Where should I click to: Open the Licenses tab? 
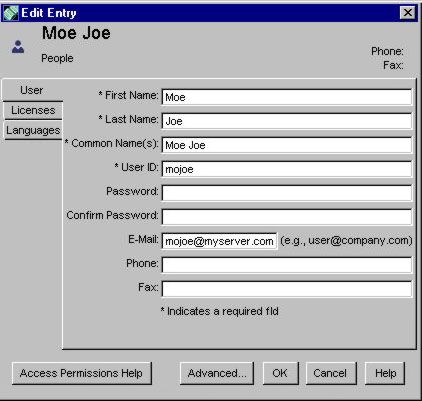pyautogui.click(x=33, y=110)
